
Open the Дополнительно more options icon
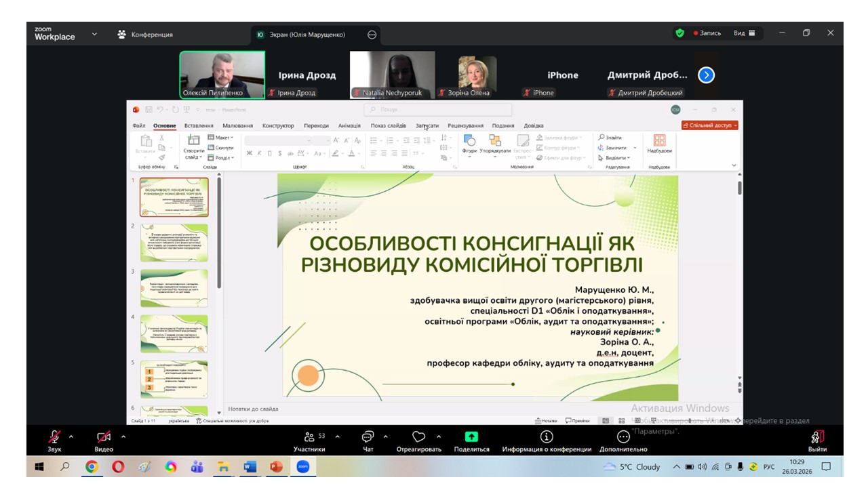[x=623, y=437]
